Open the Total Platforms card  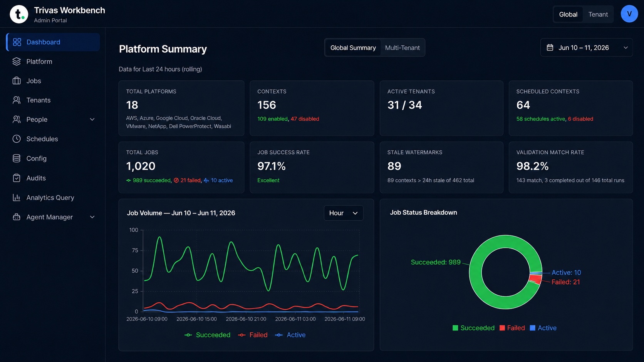click(181, 108)
